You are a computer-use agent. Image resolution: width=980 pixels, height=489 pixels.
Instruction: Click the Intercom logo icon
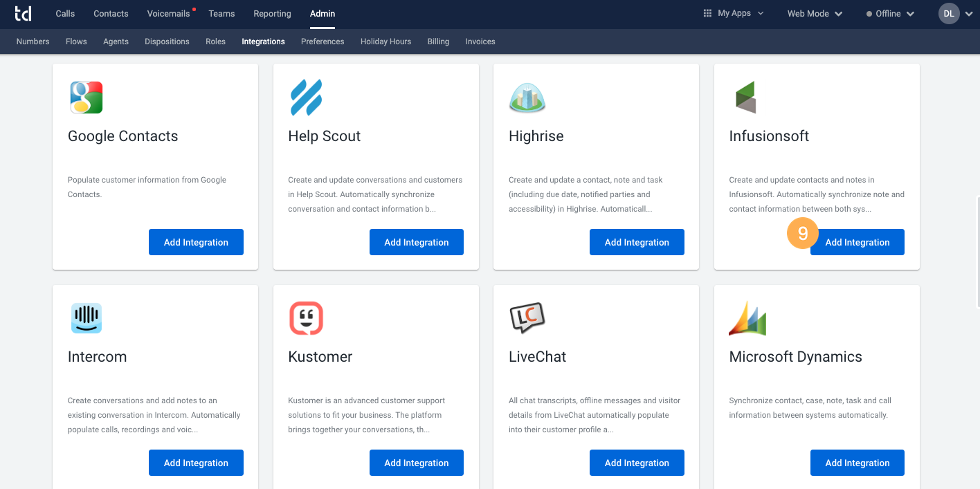(x=87, y=318)
